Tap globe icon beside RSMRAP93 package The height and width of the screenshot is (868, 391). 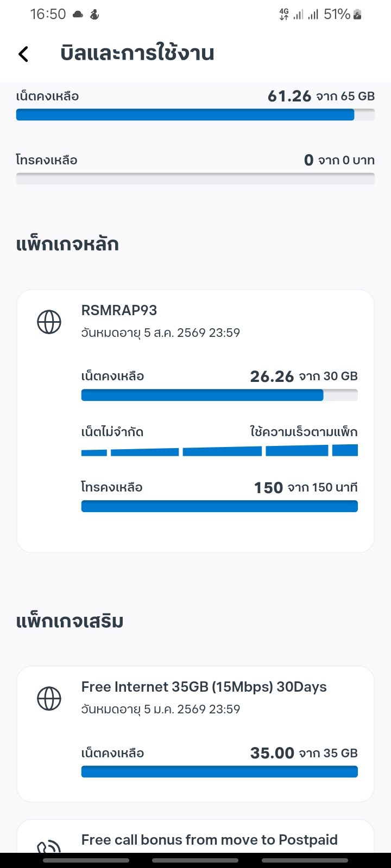49,322
